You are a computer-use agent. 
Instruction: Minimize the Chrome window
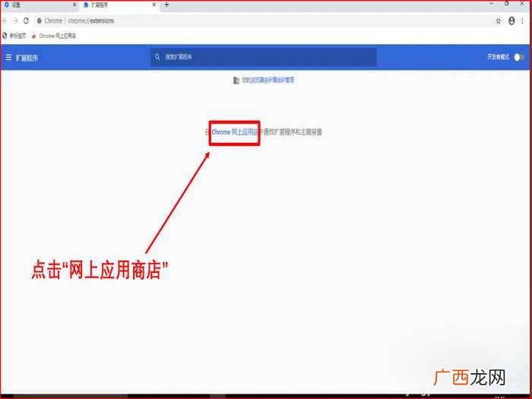tap(491, 4)
